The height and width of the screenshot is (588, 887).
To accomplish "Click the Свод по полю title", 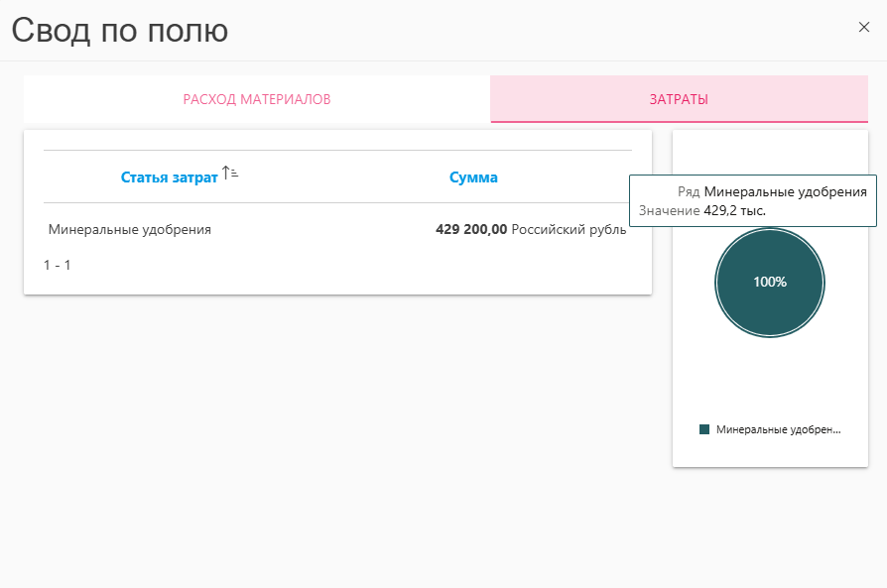I will coord(120,30).
